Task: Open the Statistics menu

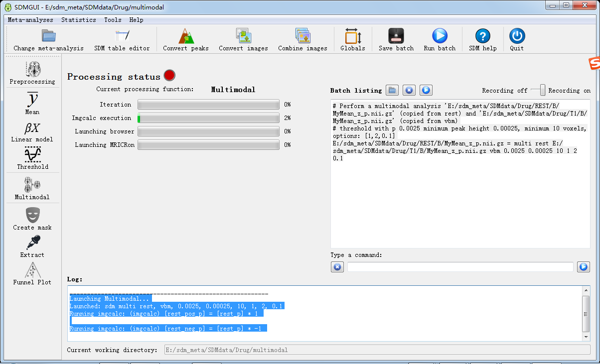Action: pos(78,20)
